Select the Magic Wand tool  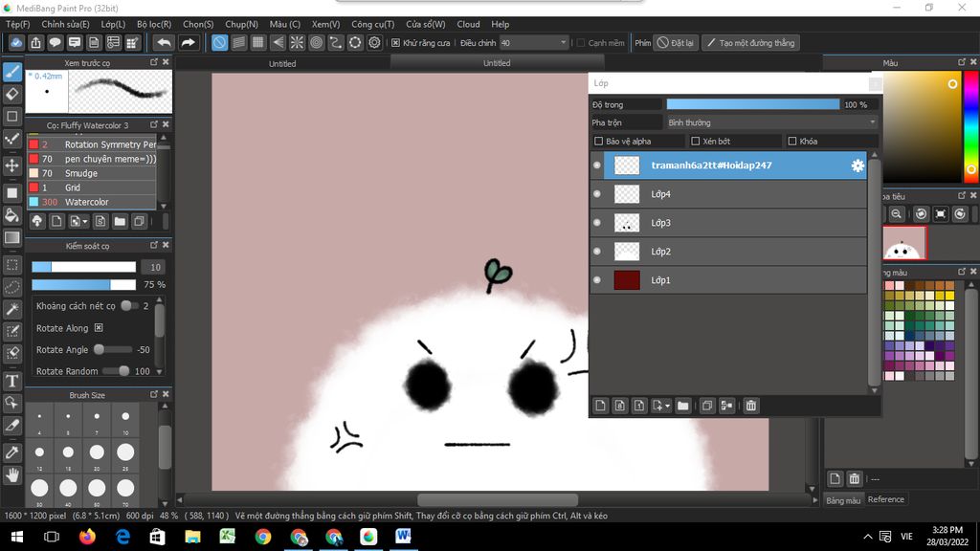[x=11, y=309]
